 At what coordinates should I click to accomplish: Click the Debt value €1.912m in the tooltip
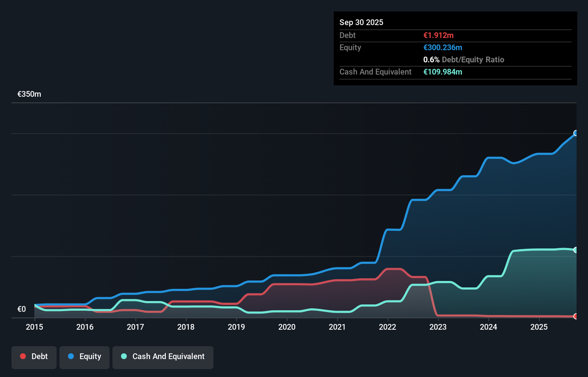coord(438,35)
